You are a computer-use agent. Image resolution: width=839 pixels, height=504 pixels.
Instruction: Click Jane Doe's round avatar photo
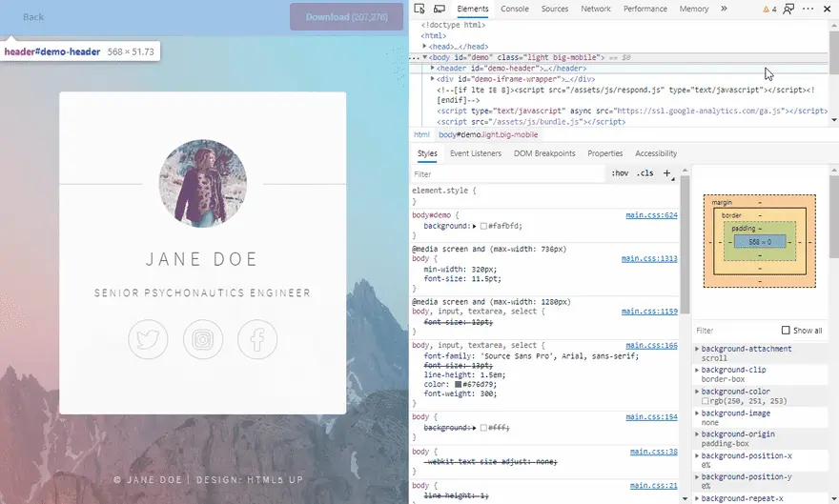pos(203,183)
